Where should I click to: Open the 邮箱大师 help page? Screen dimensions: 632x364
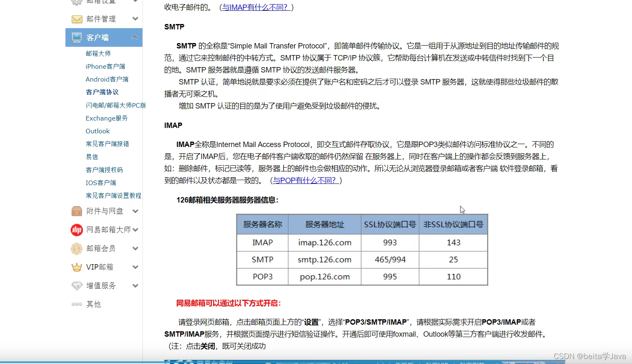(98, 53)
